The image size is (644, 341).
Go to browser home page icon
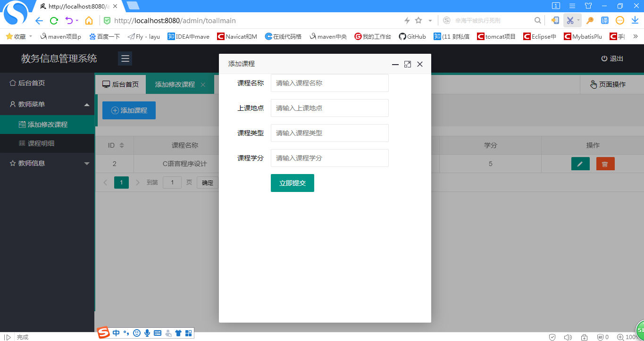coord(89,21)
